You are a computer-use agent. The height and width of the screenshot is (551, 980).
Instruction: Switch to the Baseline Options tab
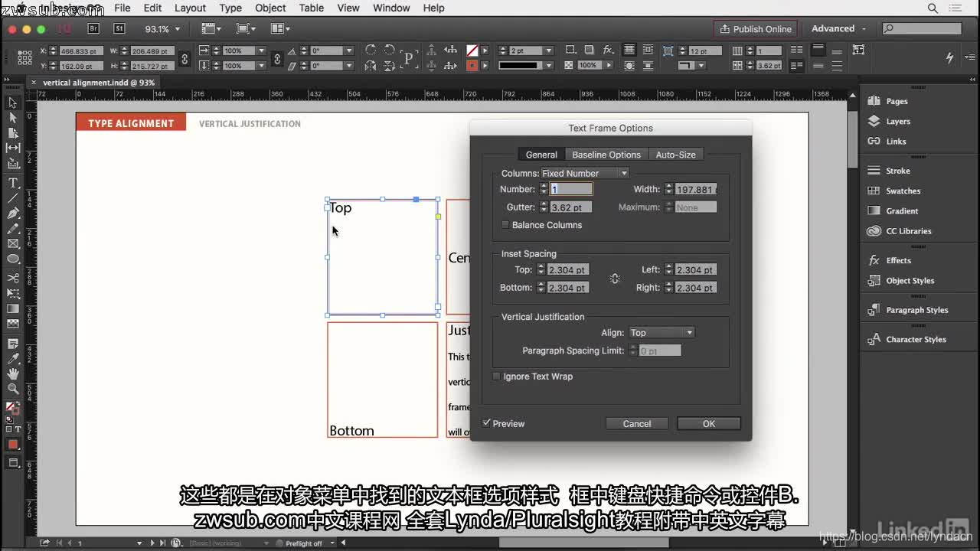pos(606,154)
